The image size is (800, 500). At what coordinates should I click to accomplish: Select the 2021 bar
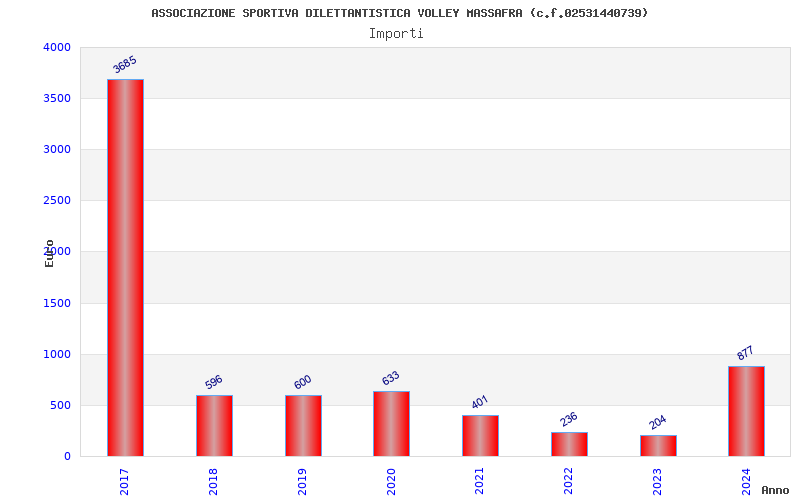(x=480, y=436)
